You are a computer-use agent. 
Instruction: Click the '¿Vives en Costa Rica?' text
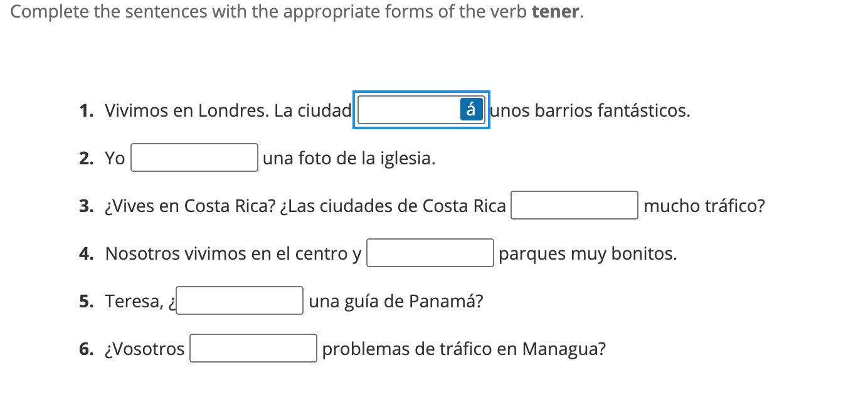coord(189,206)
